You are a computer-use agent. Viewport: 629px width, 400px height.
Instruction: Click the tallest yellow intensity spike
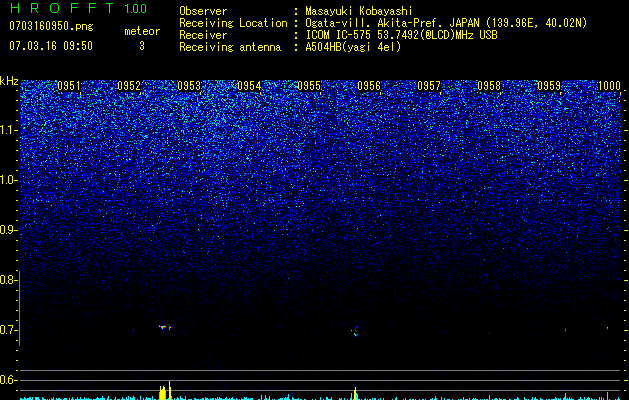coord(170,390)
